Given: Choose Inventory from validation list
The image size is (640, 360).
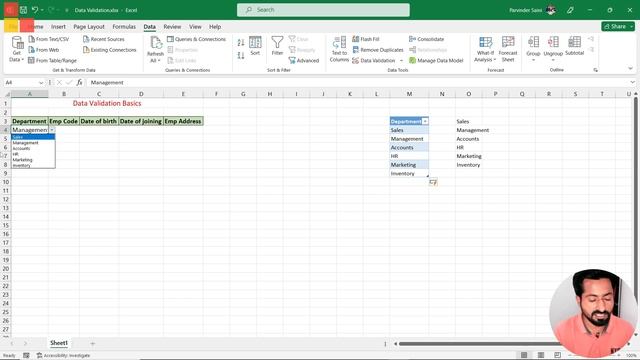Looking at the screenshot, I should (x=33, y=165).
